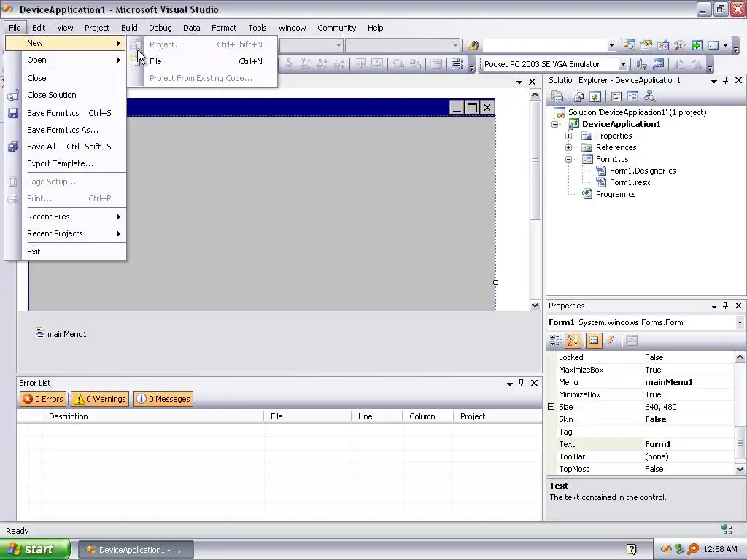The image size is (747, 560).
Task: Choose File… in the New submenu
Action: pyautogui.click(x=203, y=61)
